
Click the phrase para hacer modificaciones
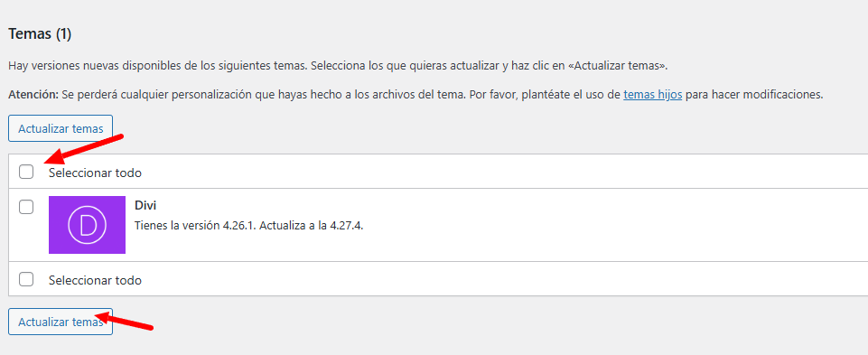point(754,94)
